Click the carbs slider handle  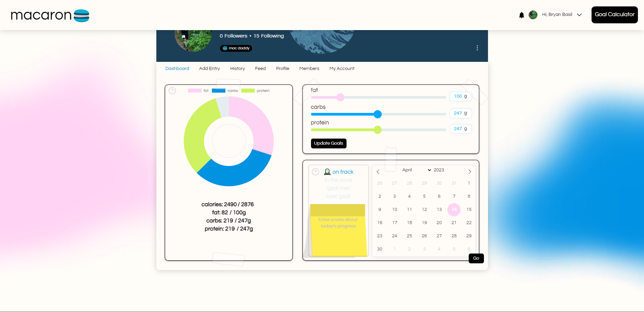378,114
